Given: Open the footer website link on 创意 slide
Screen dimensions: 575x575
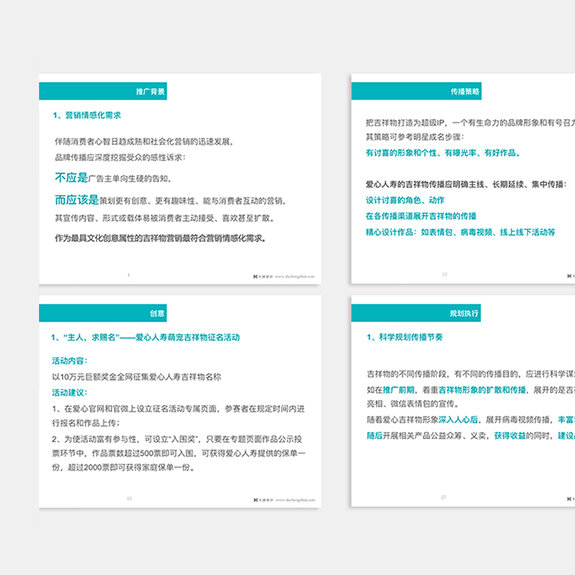Looking at the screenshot, I should [295, 500].
